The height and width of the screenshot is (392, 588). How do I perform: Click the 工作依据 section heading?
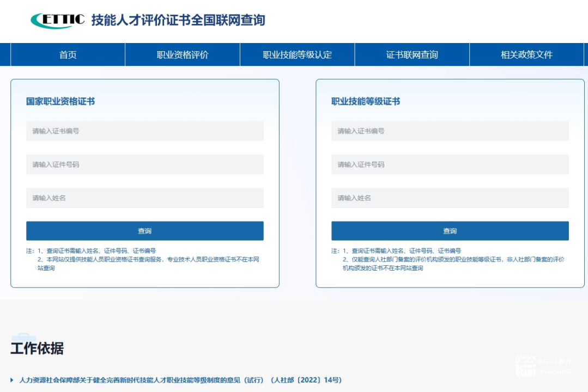tap(37, 348)
